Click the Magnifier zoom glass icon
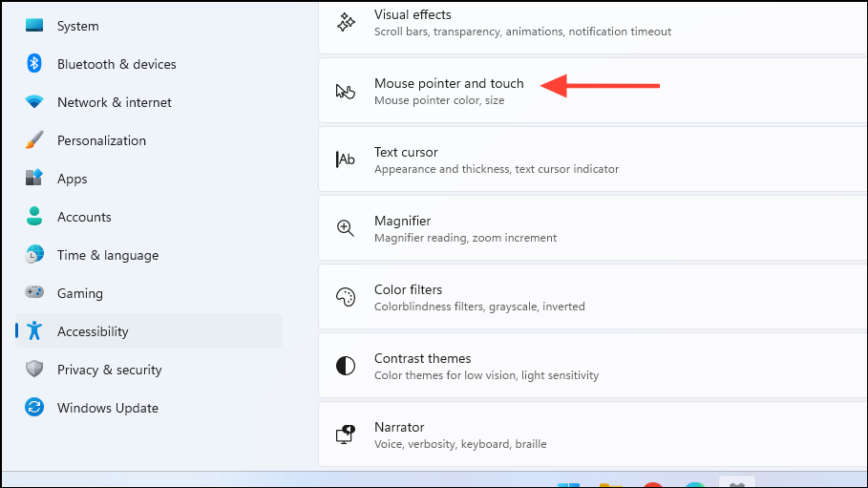 click(346, 228)
